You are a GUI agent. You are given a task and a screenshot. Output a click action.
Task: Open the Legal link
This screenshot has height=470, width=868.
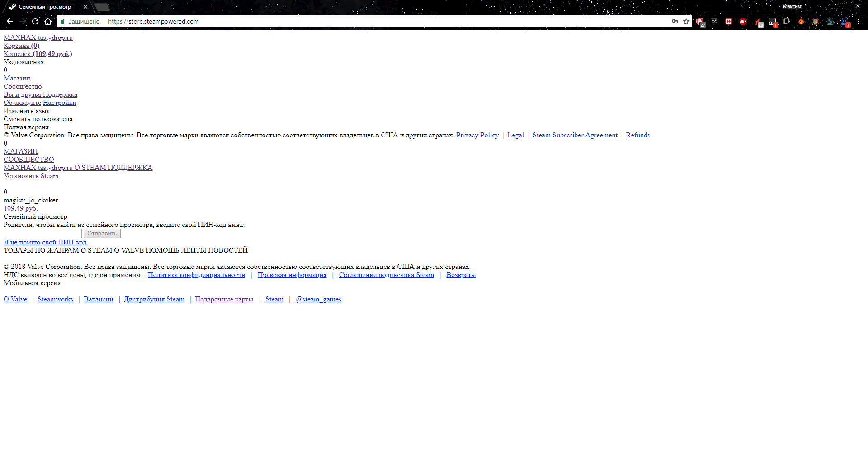pyautogui.click(x=515, y=135)
